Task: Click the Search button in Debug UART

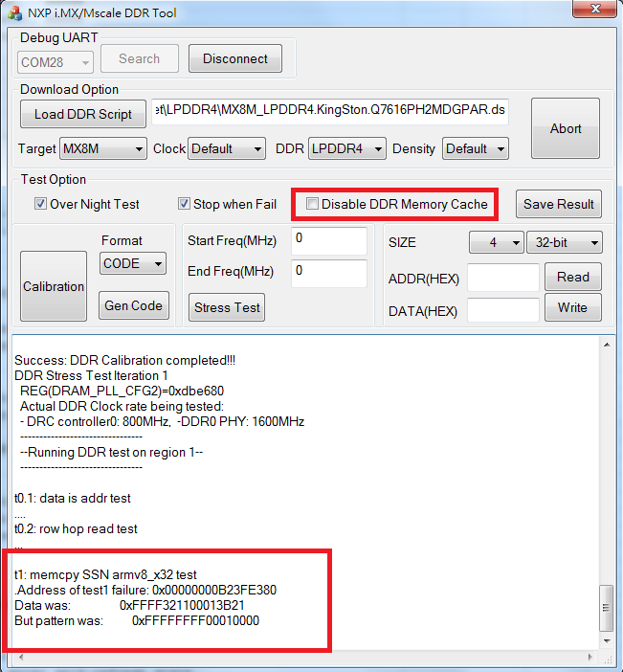Action: 140,58
